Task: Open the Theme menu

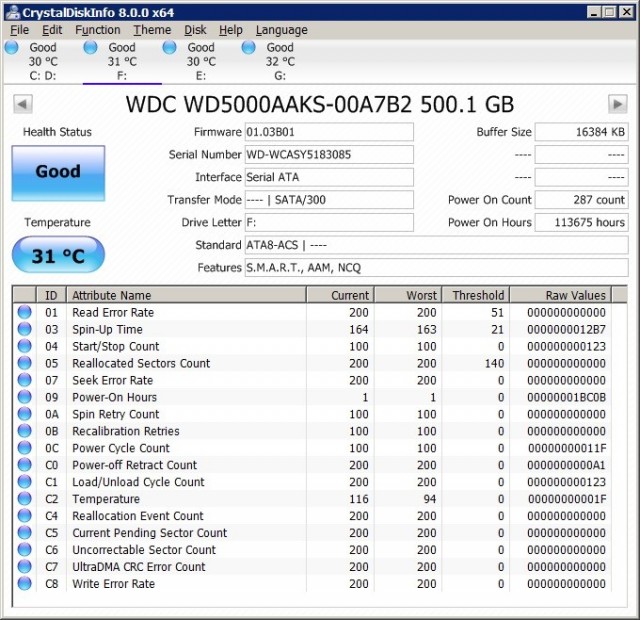Action: (152, 30)
